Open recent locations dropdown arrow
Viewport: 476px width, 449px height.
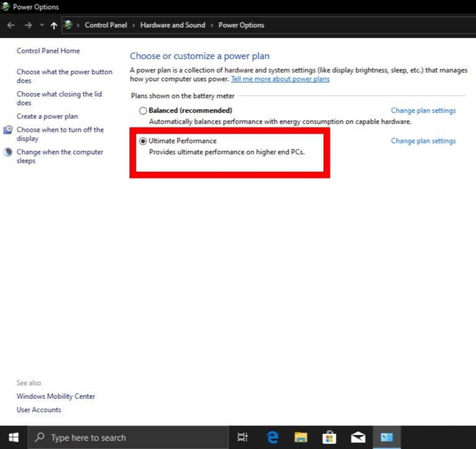pos(42,25)
